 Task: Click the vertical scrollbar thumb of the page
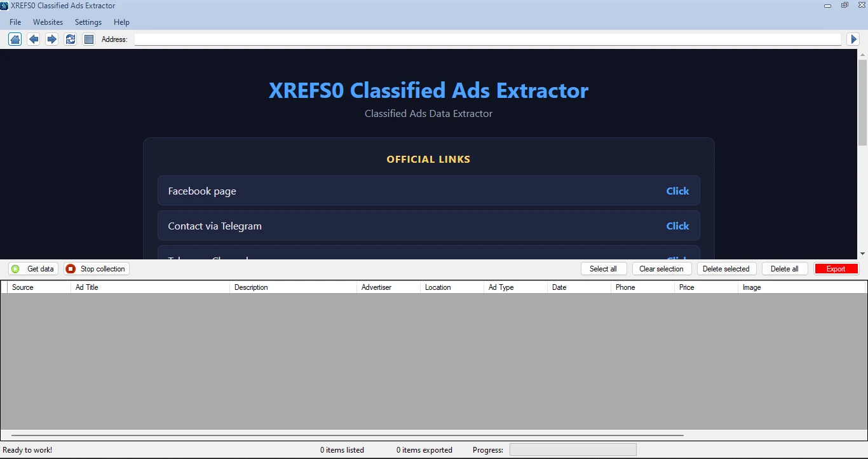(x=862, y=103)
